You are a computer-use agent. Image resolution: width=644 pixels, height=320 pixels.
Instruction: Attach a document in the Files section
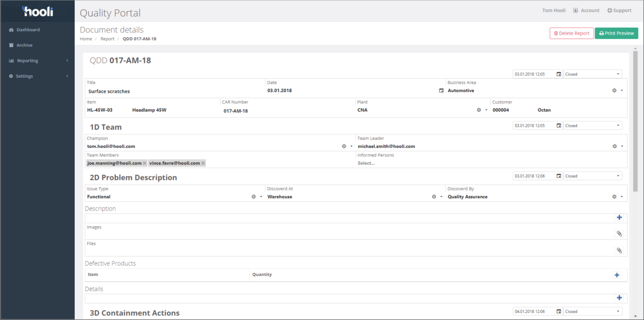pyautogui.click(x=619, y=249)
